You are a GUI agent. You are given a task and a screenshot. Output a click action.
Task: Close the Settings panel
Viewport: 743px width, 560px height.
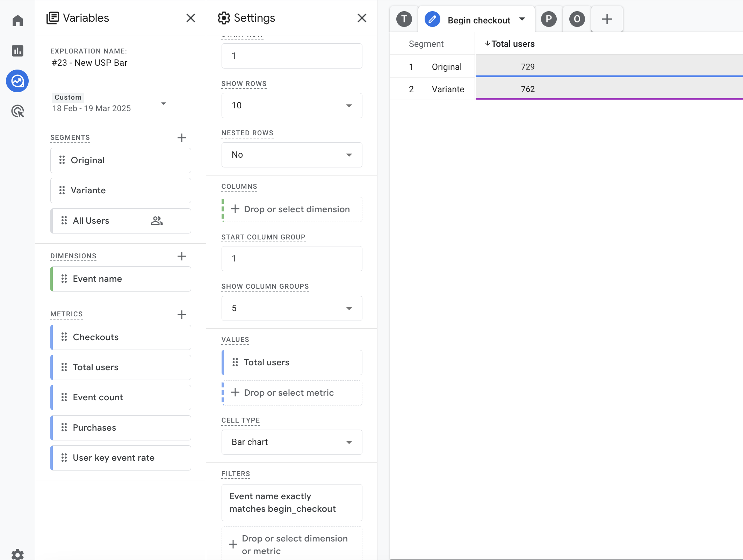(362, 18)
